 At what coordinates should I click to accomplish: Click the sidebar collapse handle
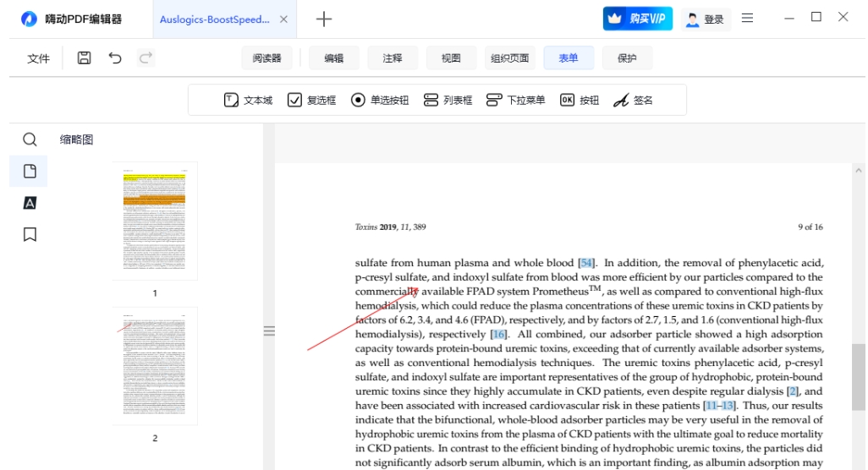point(269,331)
